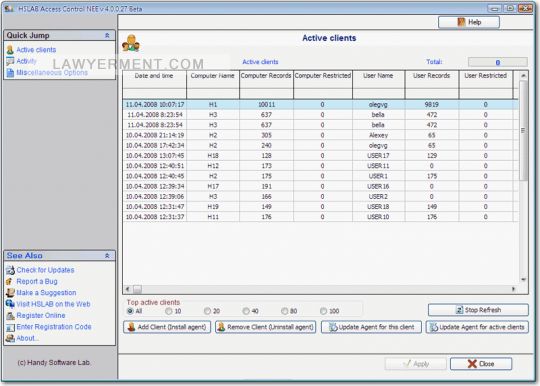
Task: Click the Close button at bottom
Action: pyautogui.click(x=481, y=364)
